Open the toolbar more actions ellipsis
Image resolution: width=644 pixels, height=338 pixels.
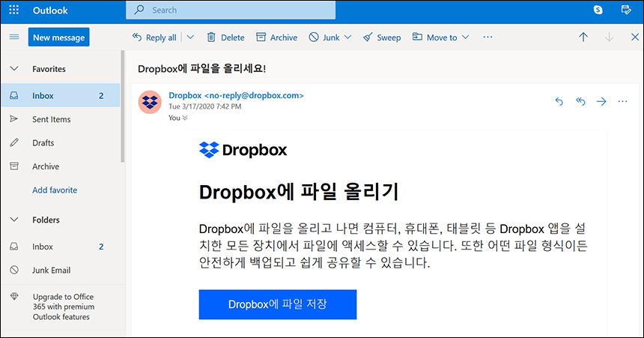487,37
